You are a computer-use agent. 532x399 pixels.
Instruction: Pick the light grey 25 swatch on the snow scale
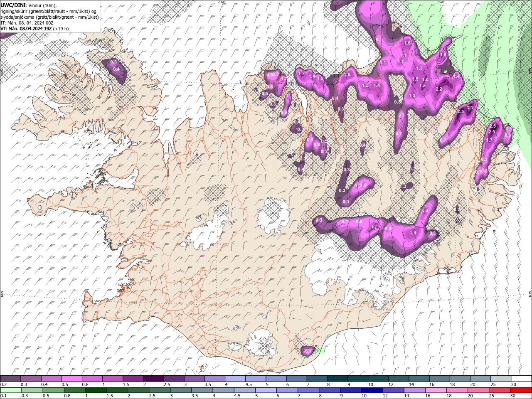tap(500, 379)
